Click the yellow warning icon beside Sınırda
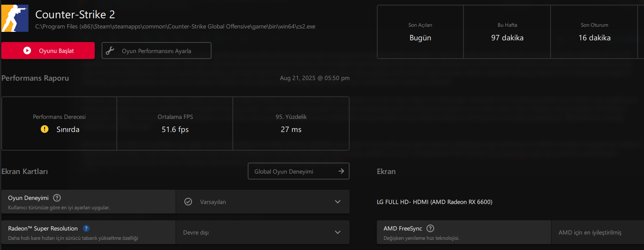This screenshot has width=644, height=250. (45, 129)
